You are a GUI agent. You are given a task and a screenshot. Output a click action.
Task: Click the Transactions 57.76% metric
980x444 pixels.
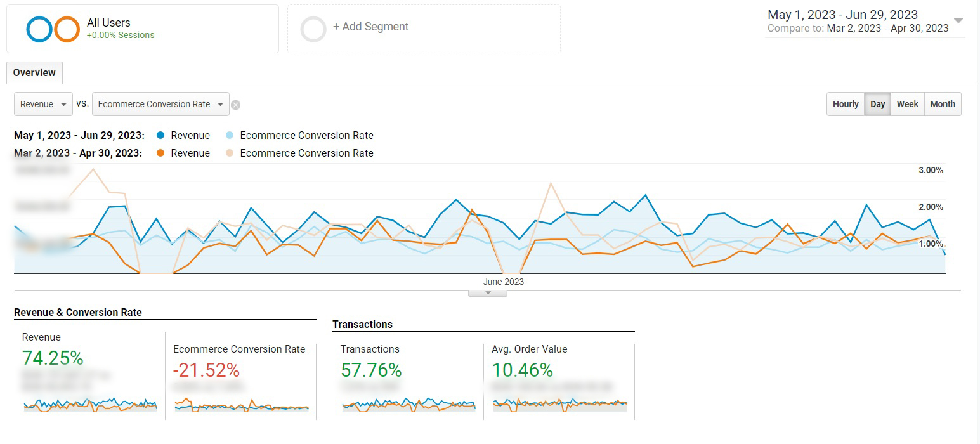371,370
